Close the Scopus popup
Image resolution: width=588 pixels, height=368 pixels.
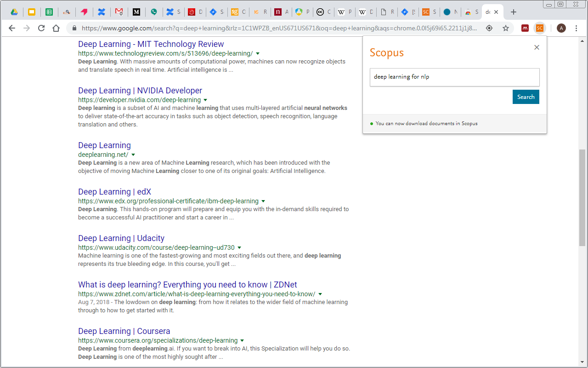(x=537, y=47)
